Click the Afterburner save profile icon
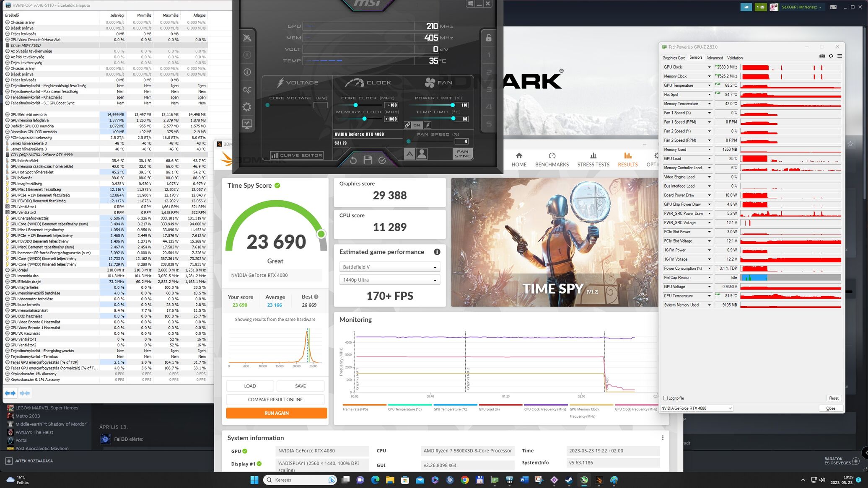Screen dimensions: 868x488 (368, 160)
